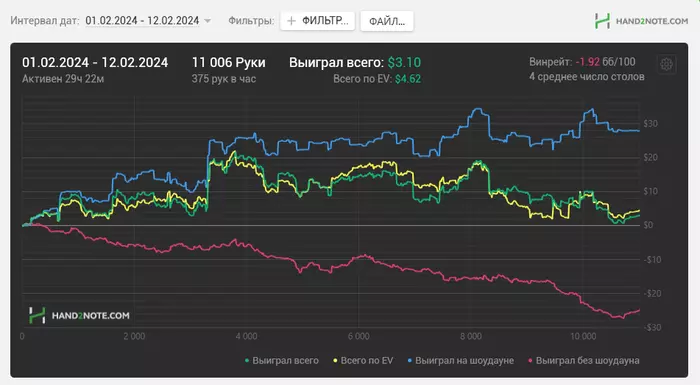
Task: Click the 6 000 x-axis label
Action: [358, 336]
